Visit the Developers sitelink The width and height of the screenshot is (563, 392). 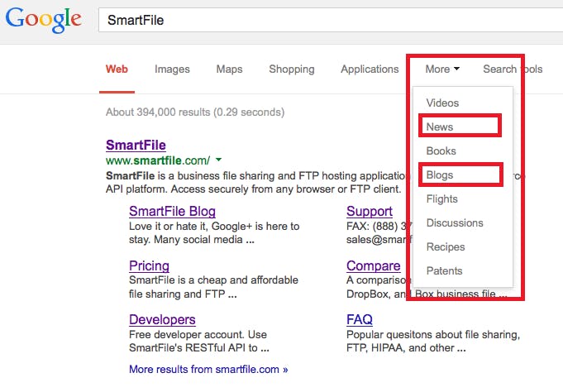162,319
